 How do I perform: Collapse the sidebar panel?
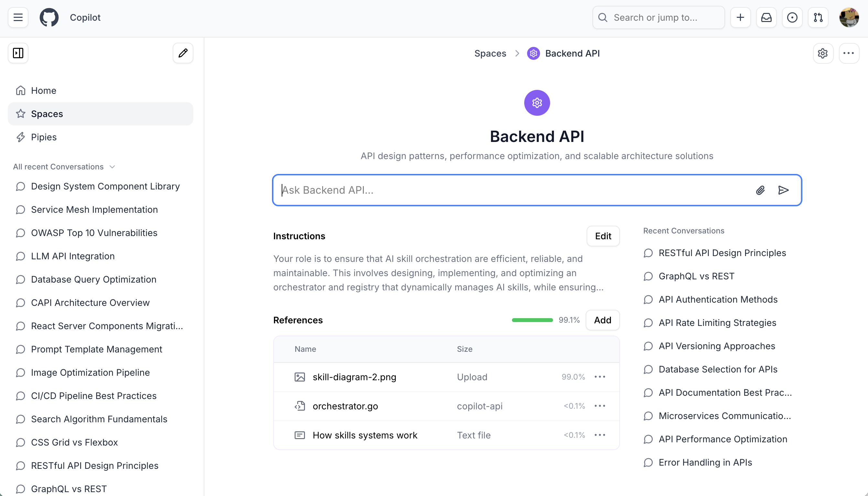tap(18, 53)
